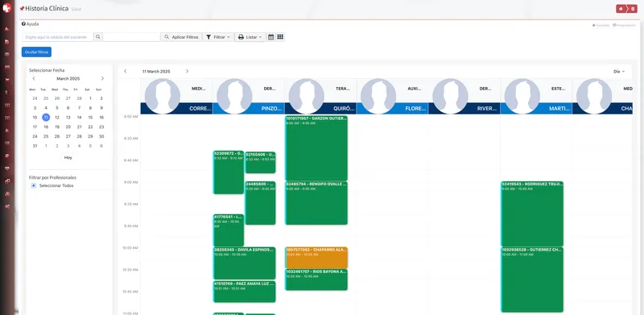Click the patient cédula input field
644x315 pixels.
point(57,37)
